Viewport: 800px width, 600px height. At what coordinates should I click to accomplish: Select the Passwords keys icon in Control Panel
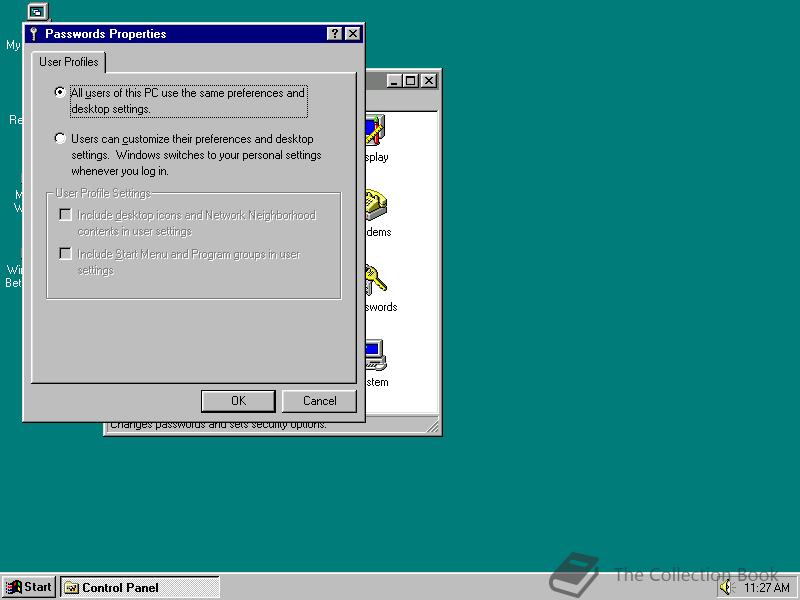coord(376,280)
